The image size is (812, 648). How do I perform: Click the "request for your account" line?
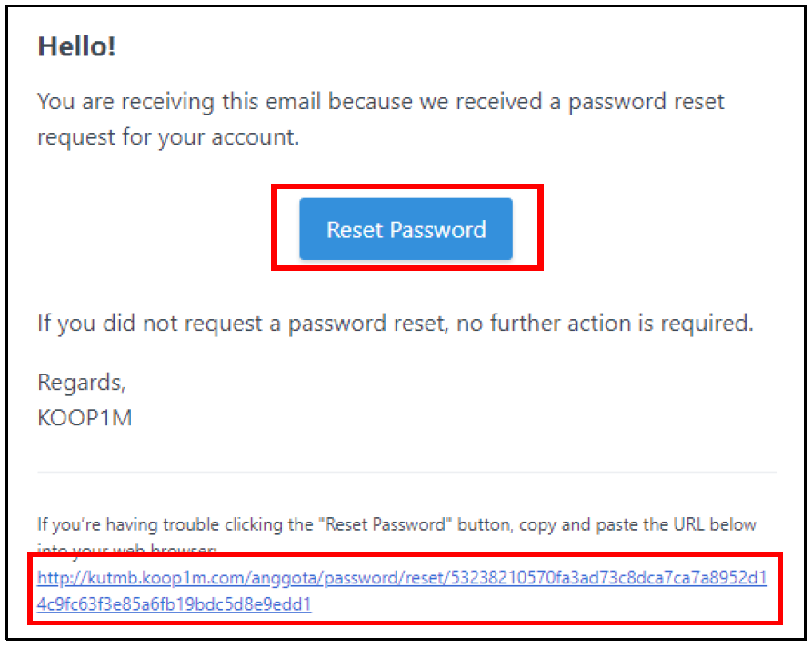click(168, 136)
